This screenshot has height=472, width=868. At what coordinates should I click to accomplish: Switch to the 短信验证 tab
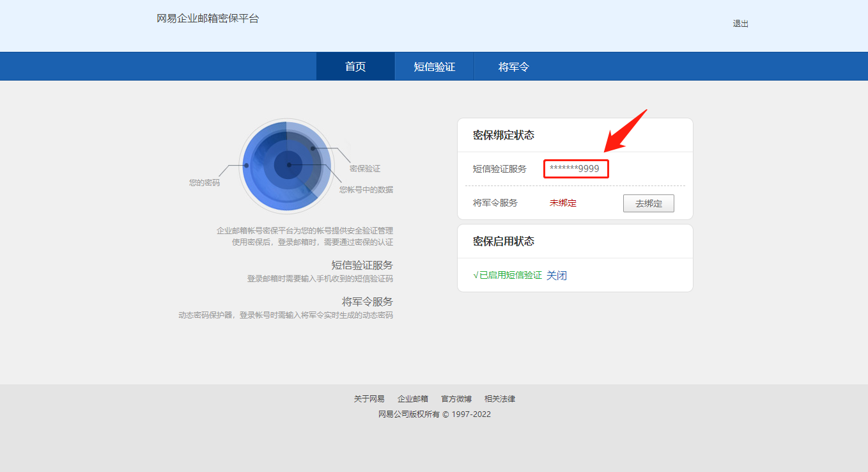[435, 67]
